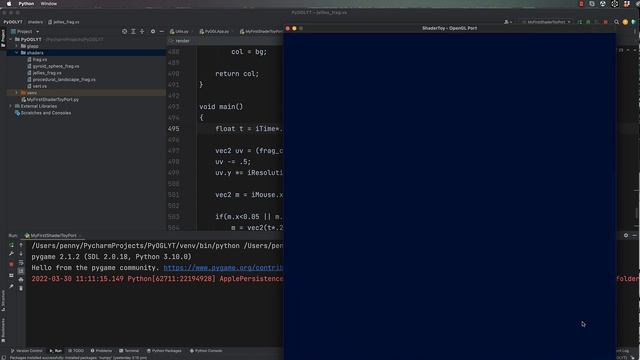Click the PyOGLYT breadcrumb in navigation bar
Viewport: 640px width, 360px height.
[13, 22]
